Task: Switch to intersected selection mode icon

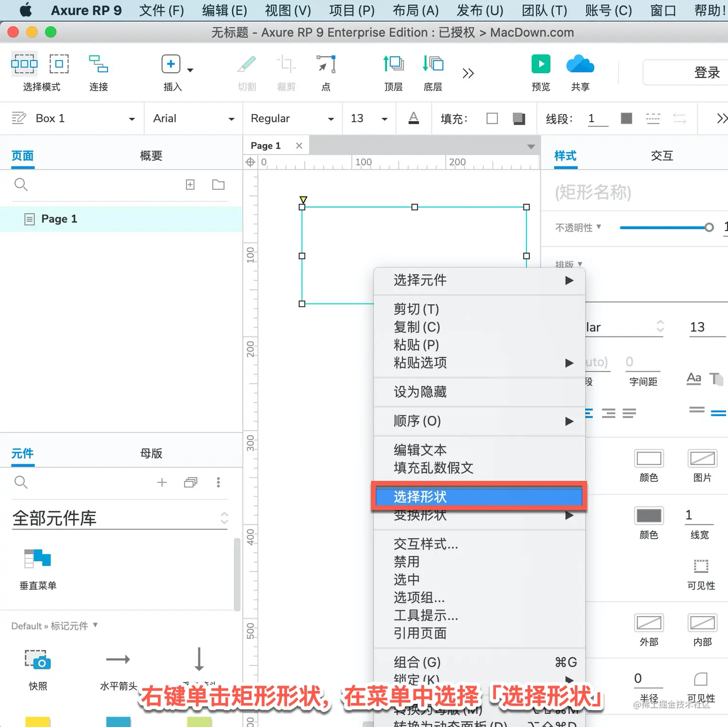Action: click(24, 64)
